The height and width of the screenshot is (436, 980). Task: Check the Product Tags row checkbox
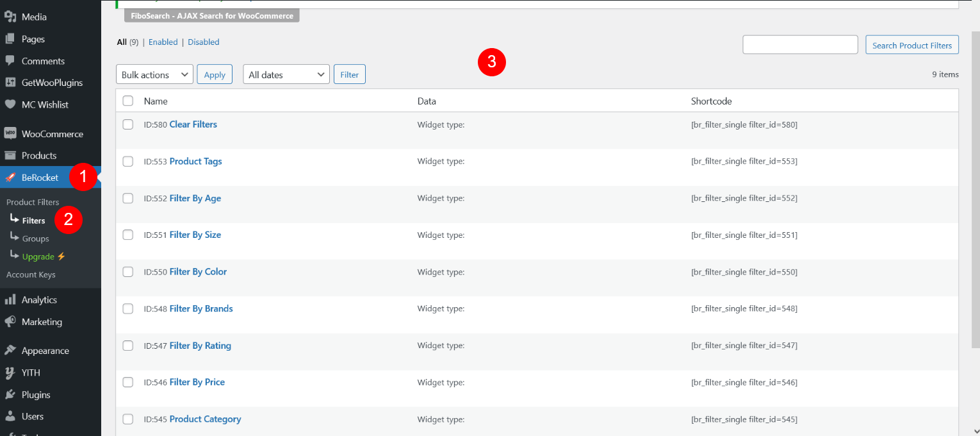point(128,161)
